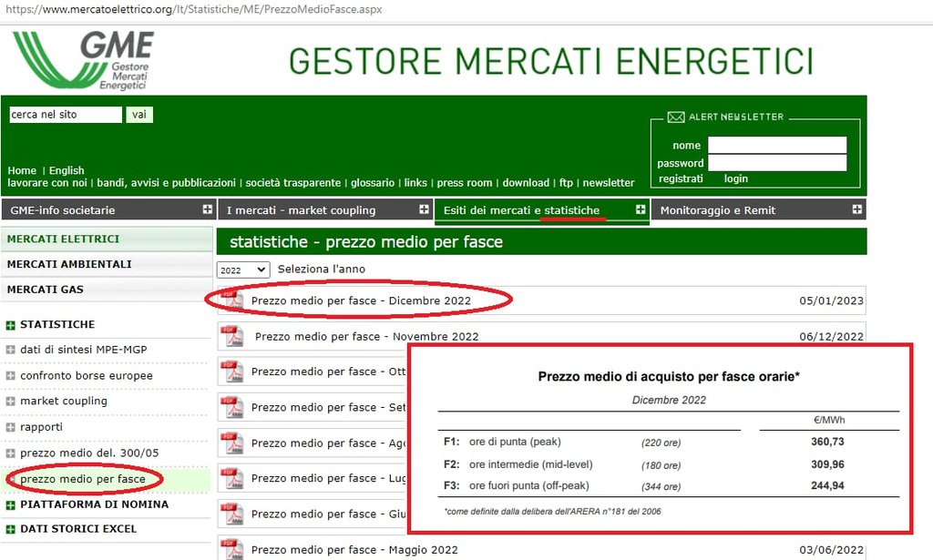Viewport: 933px width, 560px height.
Task: Open I mercati - market coupling menu
Action: tap(301, 210)
